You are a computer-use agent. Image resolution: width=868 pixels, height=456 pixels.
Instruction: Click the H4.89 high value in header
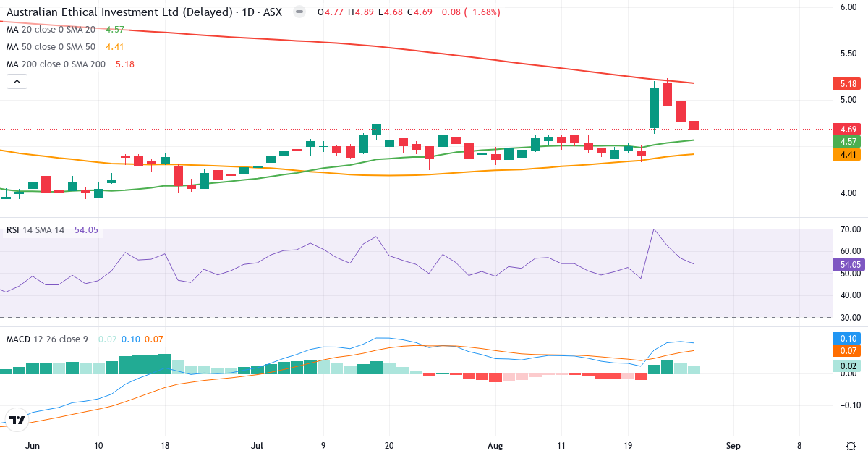click(x=360, y=12)
